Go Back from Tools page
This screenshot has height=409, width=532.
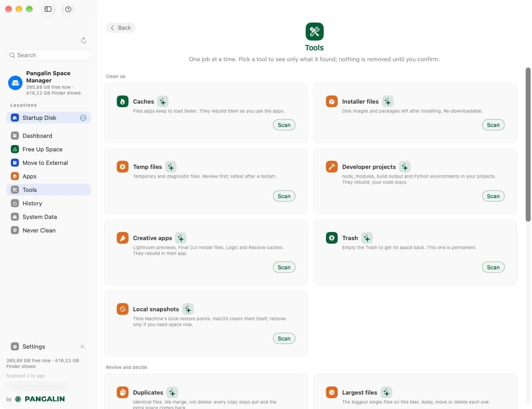pos(121,28)
